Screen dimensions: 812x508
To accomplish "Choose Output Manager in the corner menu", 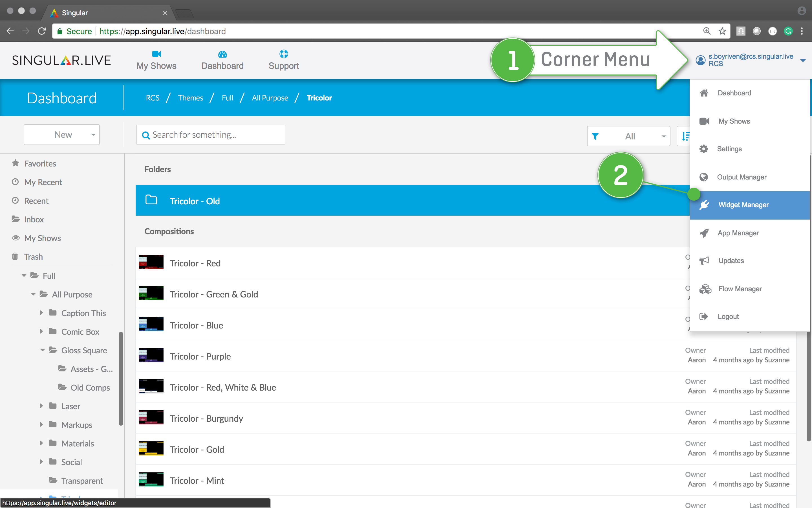I will (x=750, y=177).
